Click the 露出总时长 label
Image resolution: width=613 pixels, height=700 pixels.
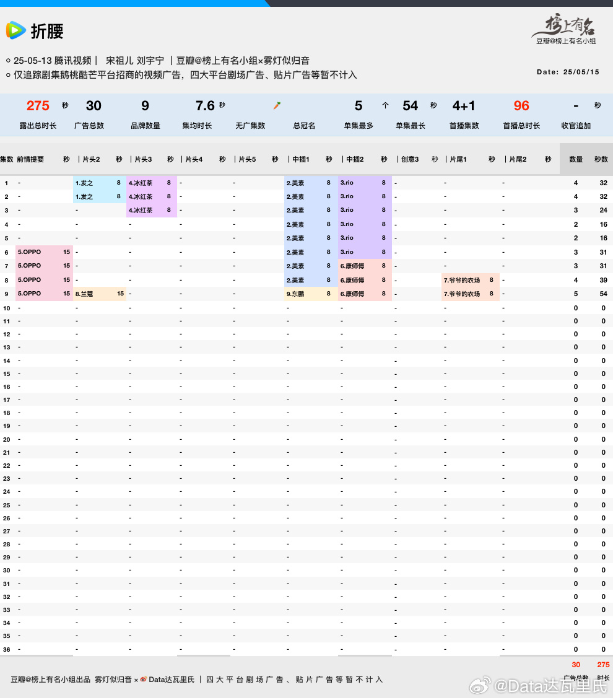pyautogui.click(x=38, y=126)
